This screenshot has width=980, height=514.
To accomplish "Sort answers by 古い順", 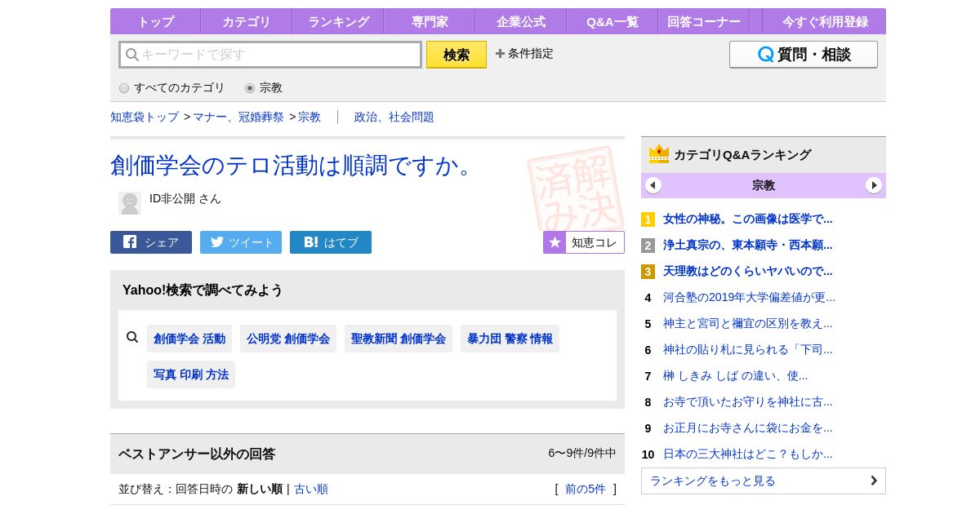I will pos(311,490).
